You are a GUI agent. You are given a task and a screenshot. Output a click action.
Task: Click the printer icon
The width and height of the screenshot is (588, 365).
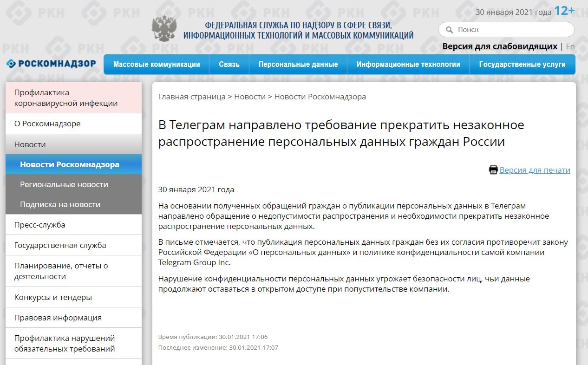(493, 170)
